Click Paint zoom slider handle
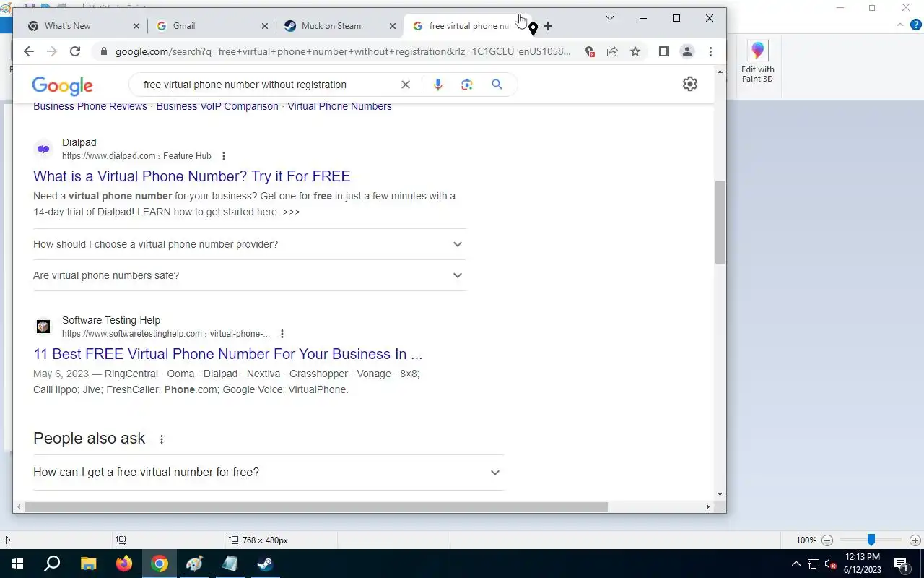The image size is (924, 578). pos(871,540)
